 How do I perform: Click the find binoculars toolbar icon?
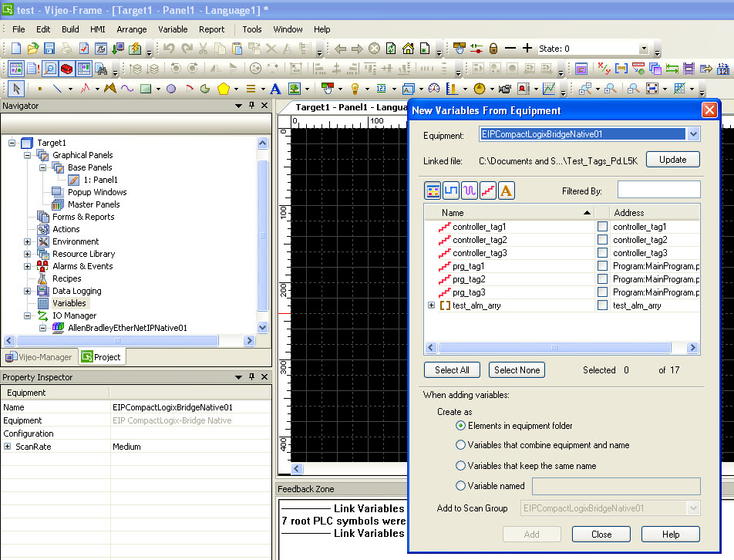(x=101, y=69)
